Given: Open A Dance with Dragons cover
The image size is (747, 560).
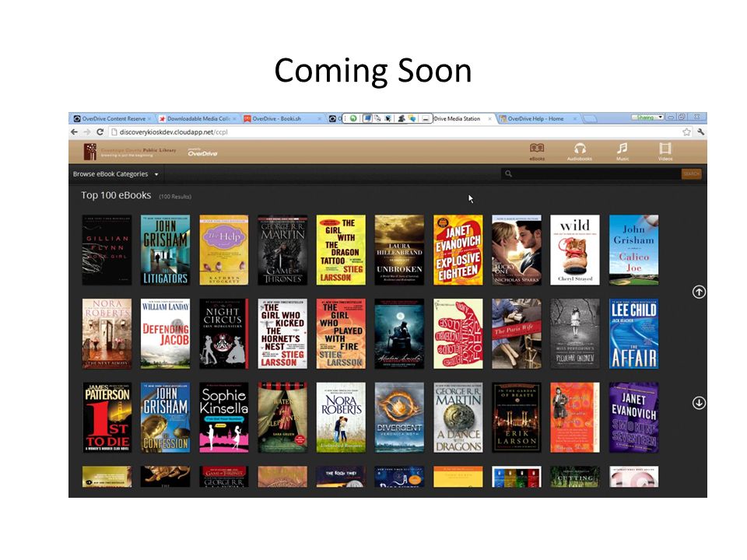Looking at the screenshot, I should [x=458, y=418].
